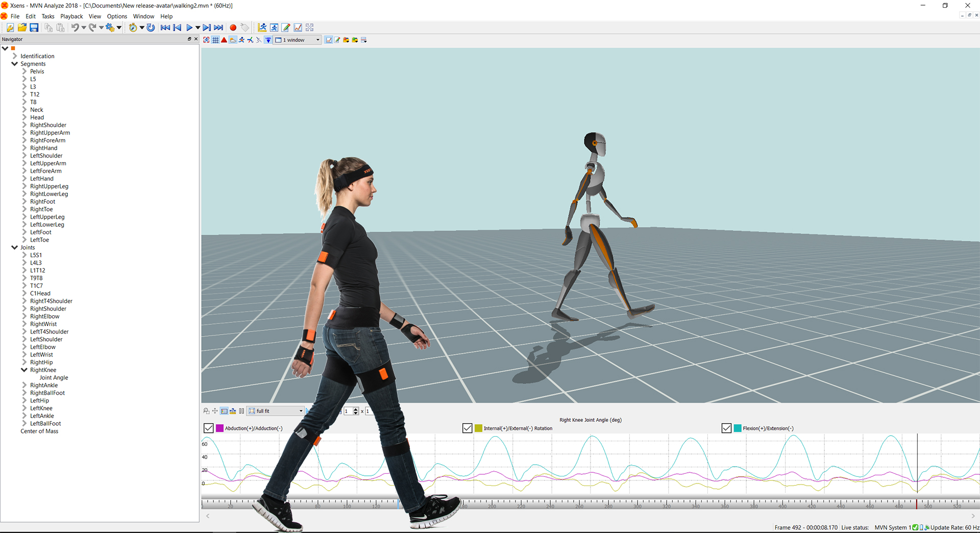Screen dimensions: 980x533
Task: Select the RightAnkle joint item
Action: pos(44,385)
